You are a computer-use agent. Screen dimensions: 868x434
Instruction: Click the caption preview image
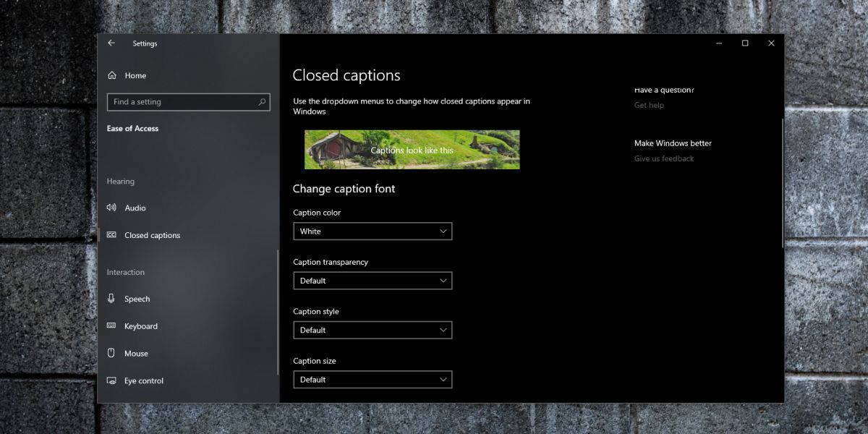point(412,150)
